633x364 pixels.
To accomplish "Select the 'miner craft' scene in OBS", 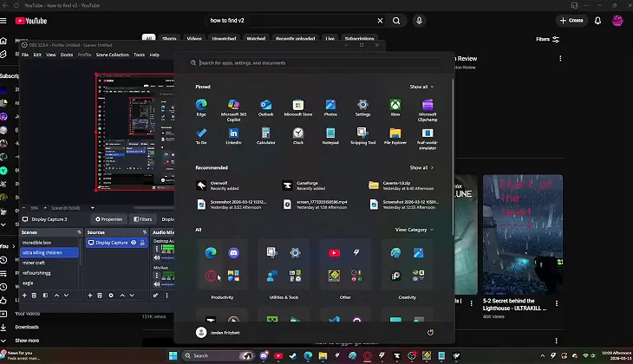I will 49,263.
